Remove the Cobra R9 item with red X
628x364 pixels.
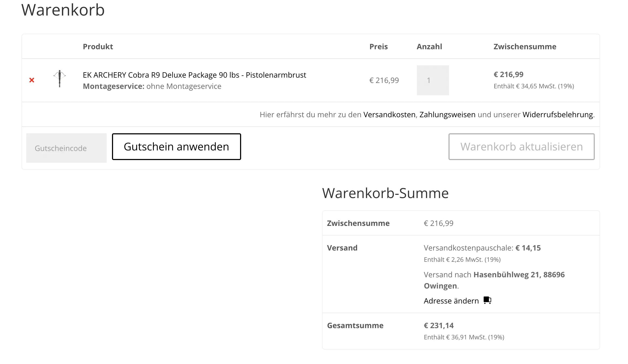click(x=32, y=80)
